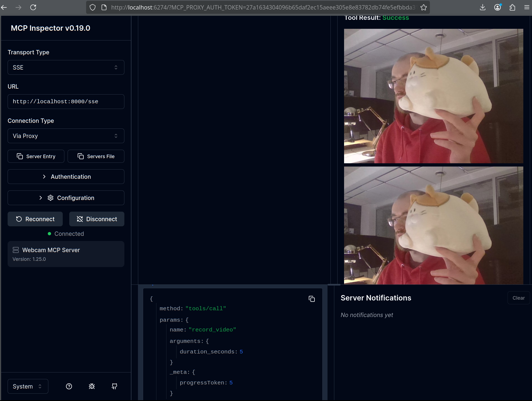532x401 pixels.
Task: Click the URL field containing localhost:8000/sse
Action: pos(66,101)
